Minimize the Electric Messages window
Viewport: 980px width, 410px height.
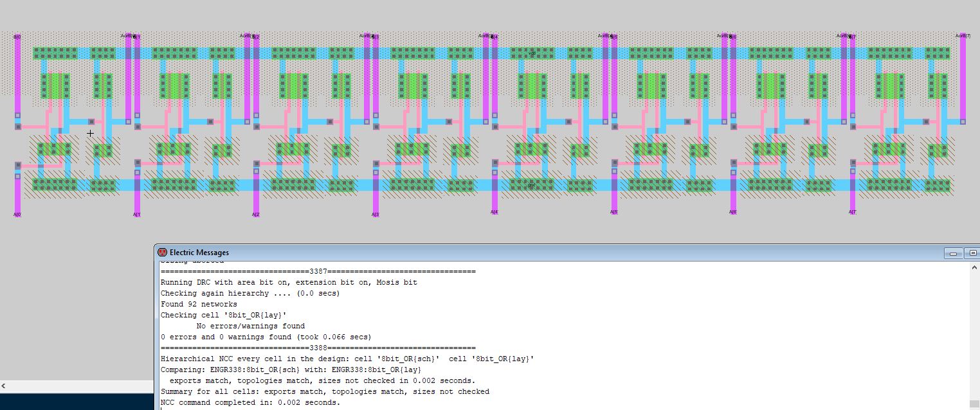pos(955,253)
